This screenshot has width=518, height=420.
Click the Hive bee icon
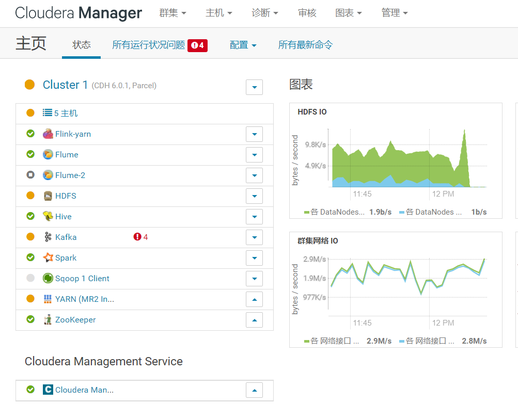[x=48, y=216]
